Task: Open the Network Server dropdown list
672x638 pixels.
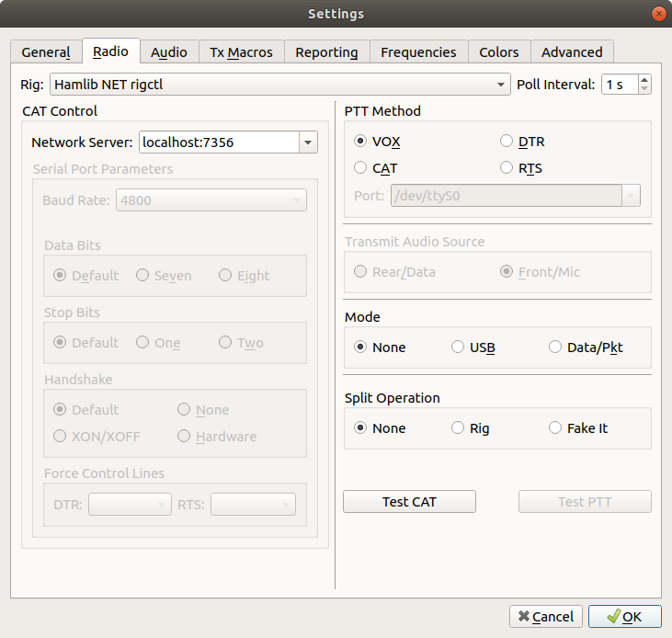Action: (308, 142)
